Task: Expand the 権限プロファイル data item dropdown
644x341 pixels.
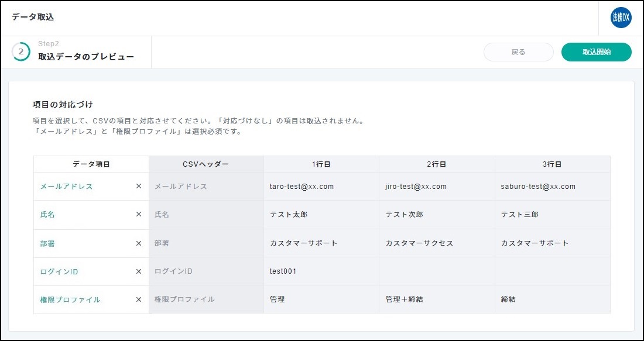Action: [82, 299]
